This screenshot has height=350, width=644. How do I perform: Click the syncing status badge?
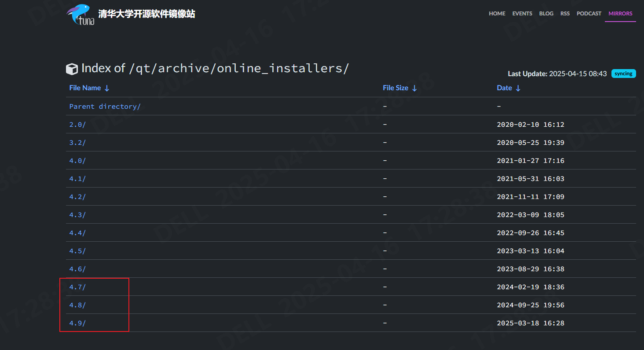pos(623,74)
